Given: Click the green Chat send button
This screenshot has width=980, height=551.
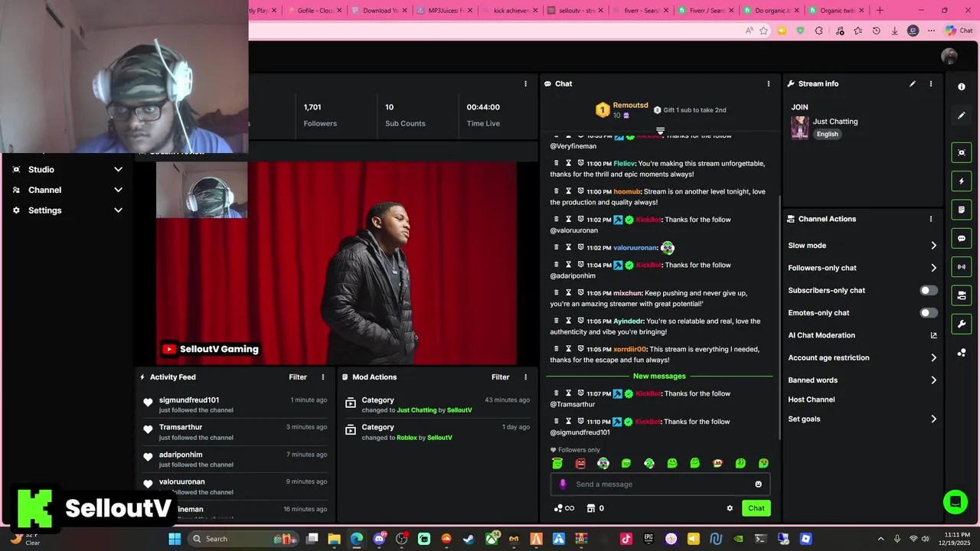Looking at the screenshot, I should [x=756, y=508].
